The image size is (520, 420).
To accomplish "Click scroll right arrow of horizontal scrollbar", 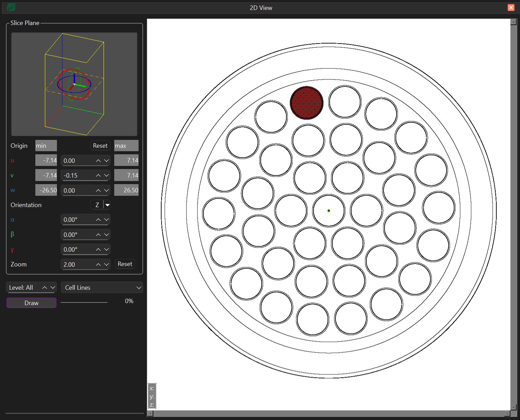I will click(x=507, y=413).
